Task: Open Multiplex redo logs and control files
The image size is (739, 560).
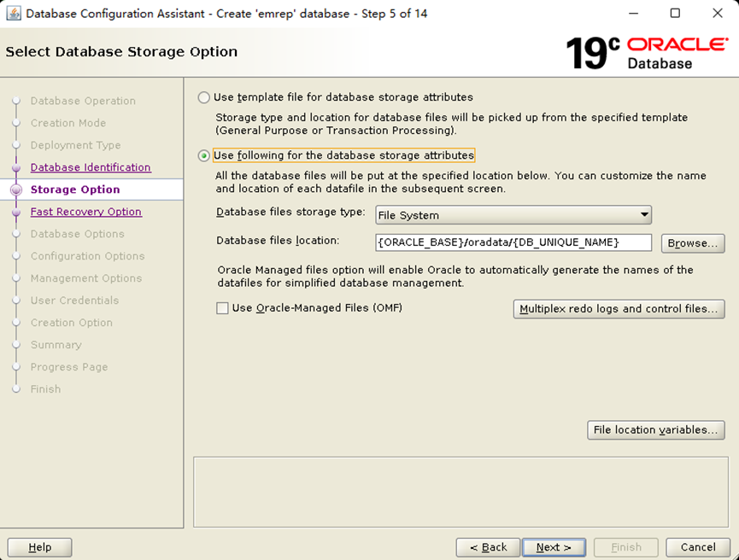Action: coord(619,309)
